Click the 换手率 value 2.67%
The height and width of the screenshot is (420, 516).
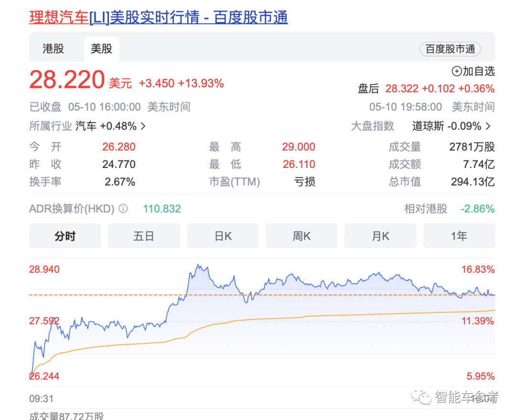pos(120,182)
